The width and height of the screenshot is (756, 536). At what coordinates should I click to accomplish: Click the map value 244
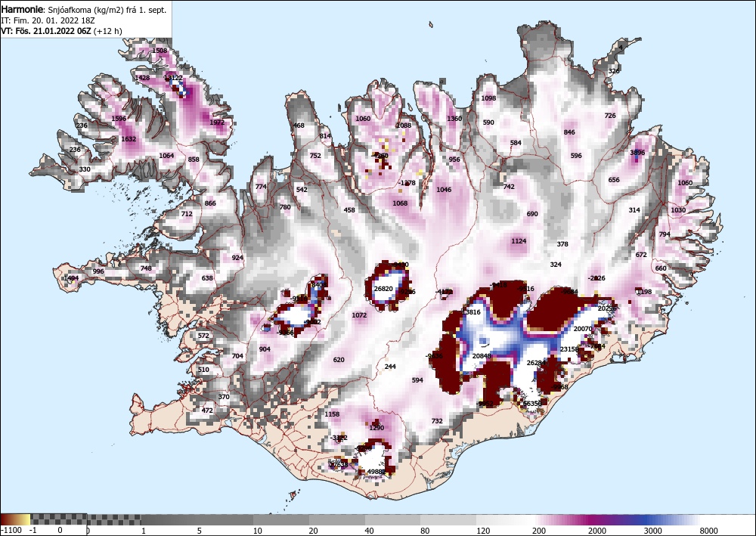390,367
